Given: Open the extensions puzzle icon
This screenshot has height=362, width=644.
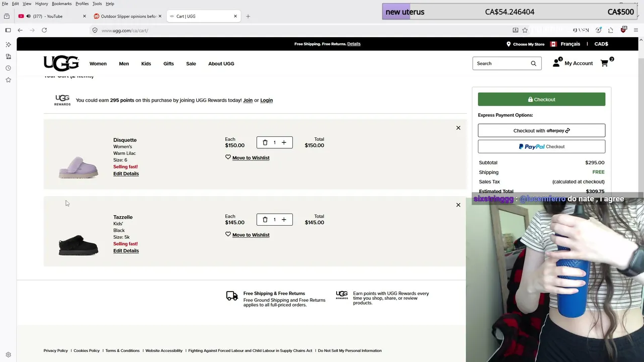Looking at the screenshot, I should [x=610, y=30].
